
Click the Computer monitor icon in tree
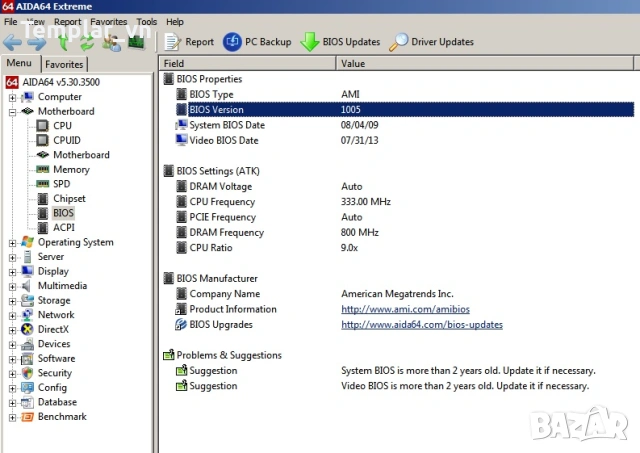coord(28,97)
